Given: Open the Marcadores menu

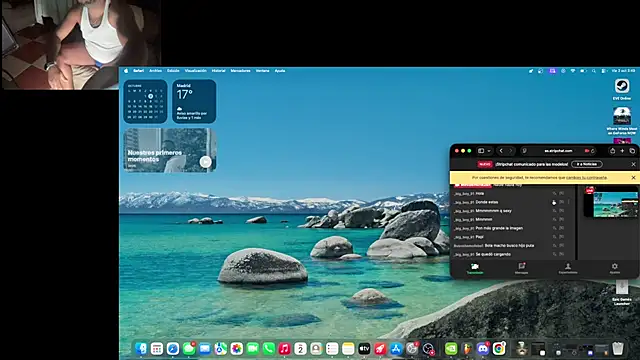Looking at the screenshot, I should 240,71.
